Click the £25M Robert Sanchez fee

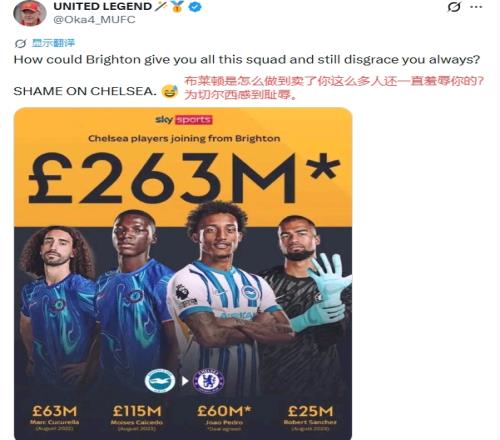[x=310, y=411]
